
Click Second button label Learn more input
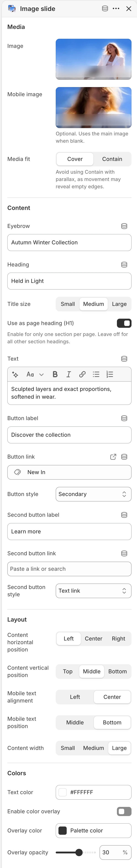tap(69, 531)
